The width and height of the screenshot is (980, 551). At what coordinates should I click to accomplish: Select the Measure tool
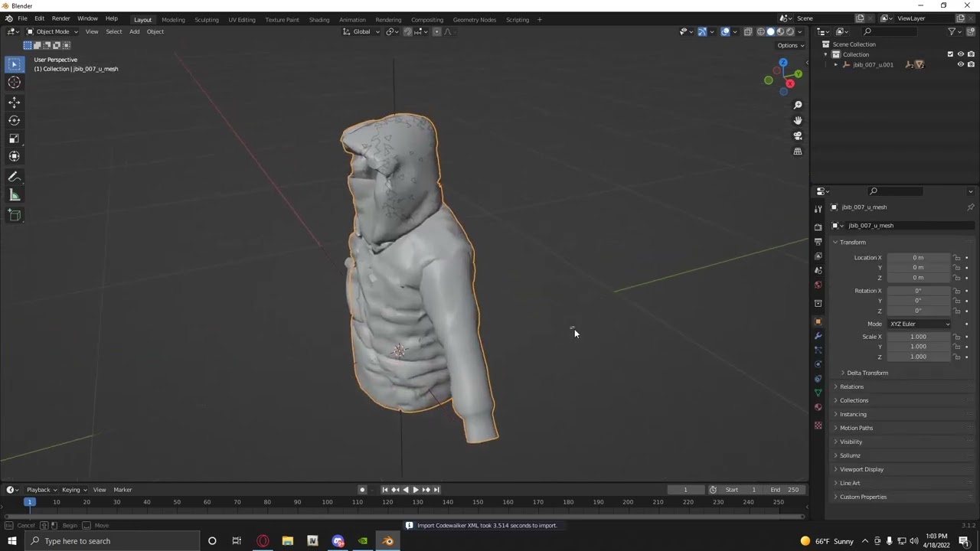(x=14, y=195)
